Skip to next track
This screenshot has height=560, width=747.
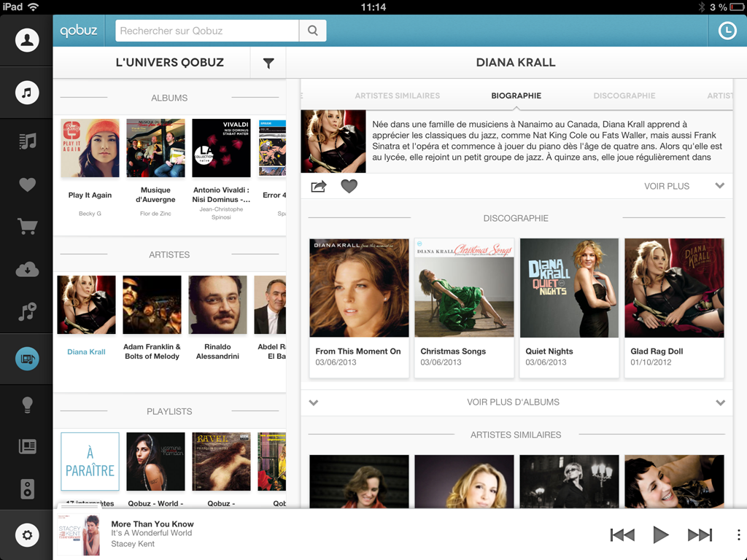700,534
